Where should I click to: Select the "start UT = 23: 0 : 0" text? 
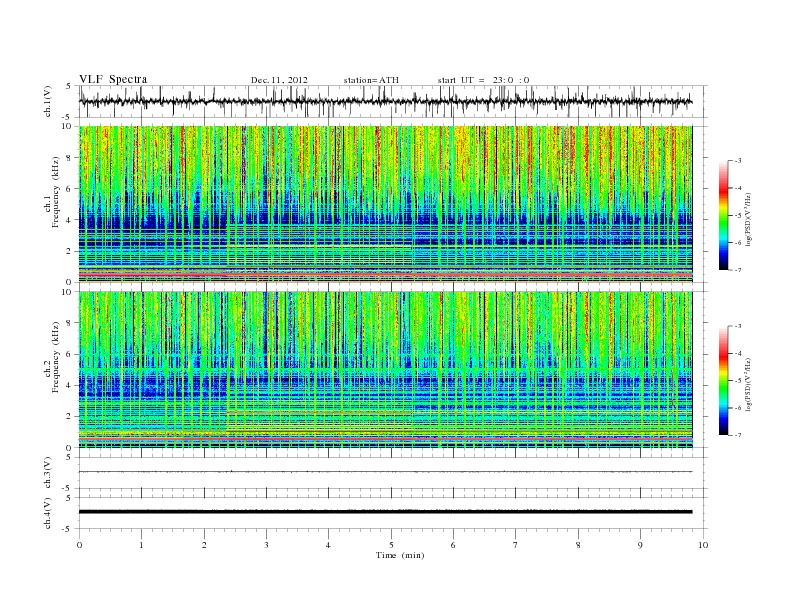coord(483,80)
